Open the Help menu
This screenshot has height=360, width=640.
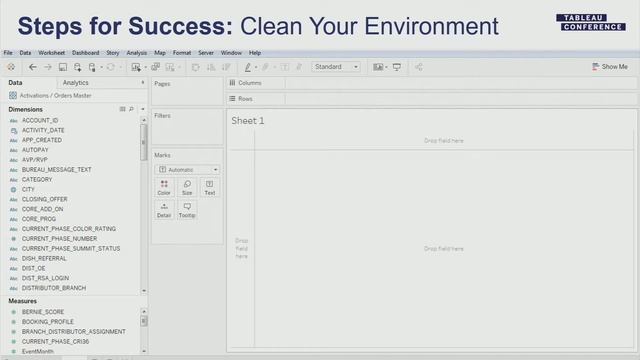click(x=255, y=53)
